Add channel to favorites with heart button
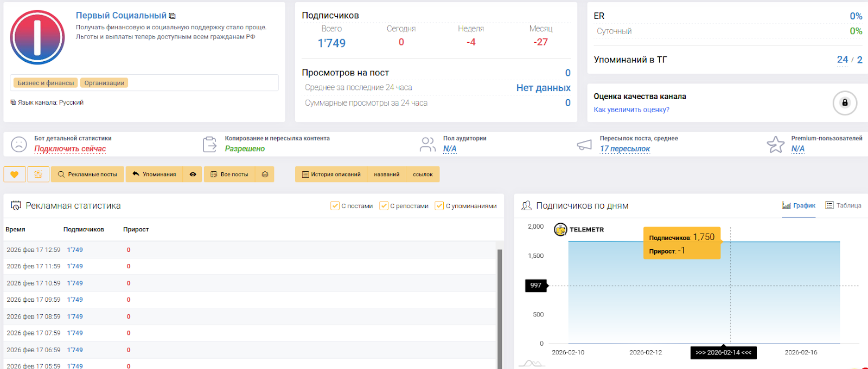The height and width of the screenshot is (369, 868). coord(15,174)
